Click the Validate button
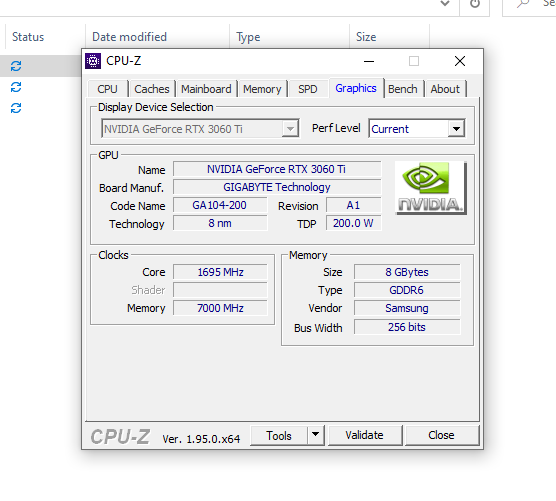This screenshot has width=556, height=501. point(365,435)
